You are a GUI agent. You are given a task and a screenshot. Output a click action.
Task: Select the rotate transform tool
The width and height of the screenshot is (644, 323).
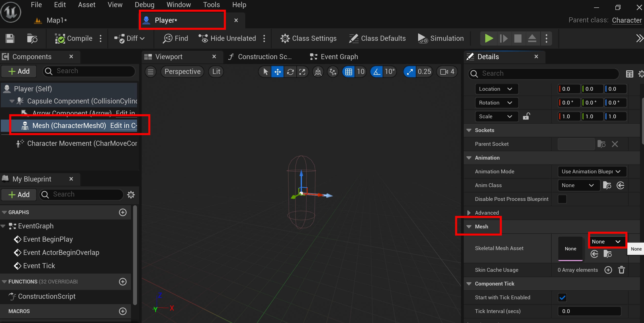point(290,72)
